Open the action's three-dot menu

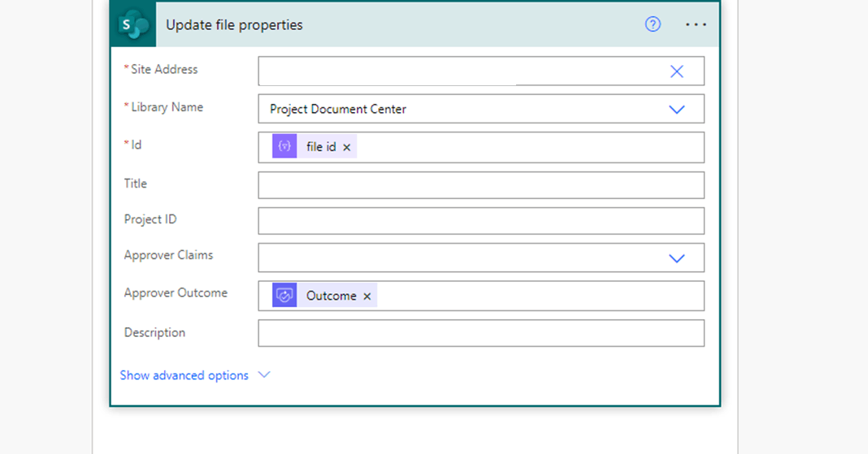point(695,24)
